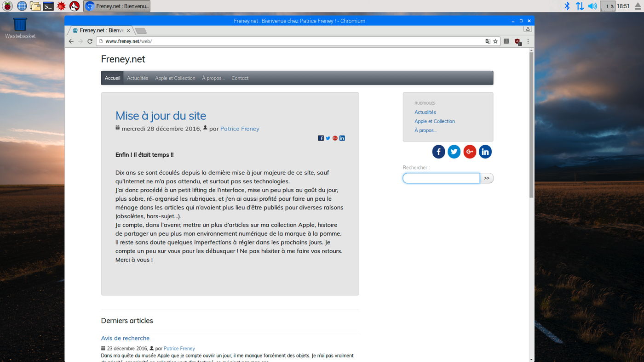Viewport: 644px width, 362px height.
Task: Bookmark this page with the star icon
Action: click(x=495, y=41)
